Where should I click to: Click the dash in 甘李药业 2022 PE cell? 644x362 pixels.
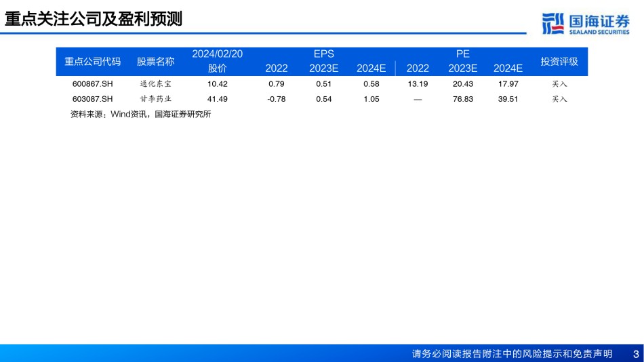click(418, 100)
